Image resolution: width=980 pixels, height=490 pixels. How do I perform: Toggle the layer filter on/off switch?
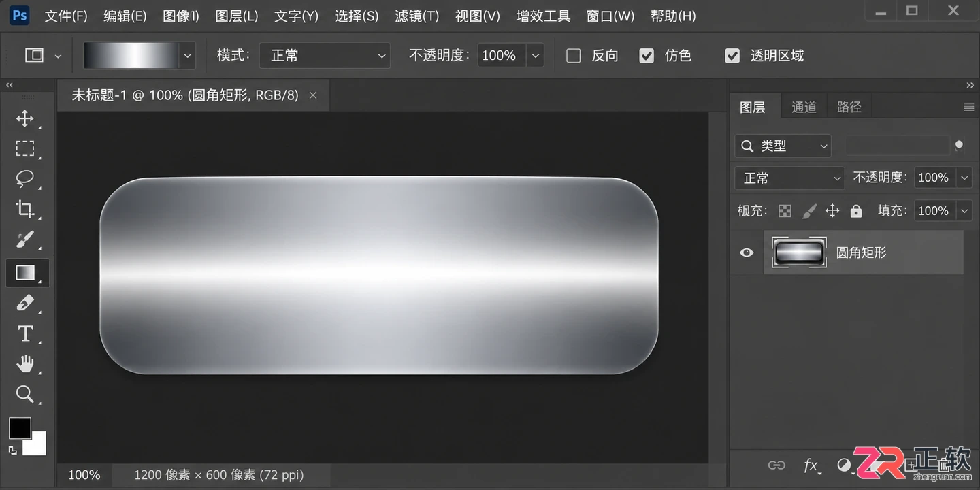point(959,145)
